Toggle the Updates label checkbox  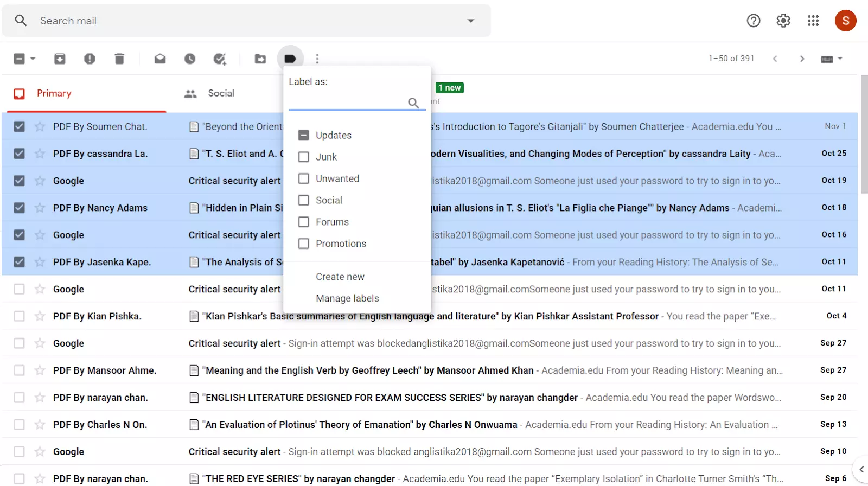tap(304, 135)
